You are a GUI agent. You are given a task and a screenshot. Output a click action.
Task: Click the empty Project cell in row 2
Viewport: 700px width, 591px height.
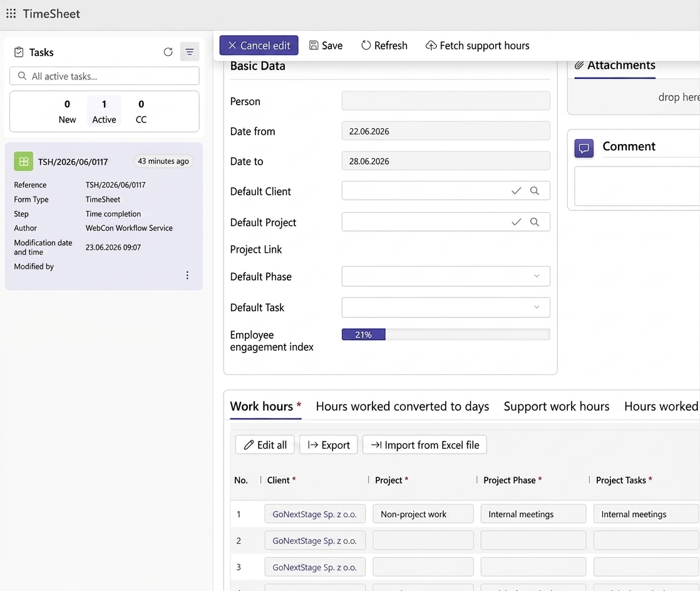click(x=423, y=540)
